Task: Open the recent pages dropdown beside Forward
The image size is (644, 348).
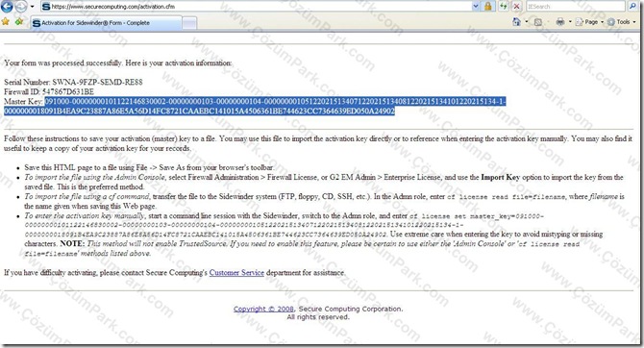Action: click(32, 7)
